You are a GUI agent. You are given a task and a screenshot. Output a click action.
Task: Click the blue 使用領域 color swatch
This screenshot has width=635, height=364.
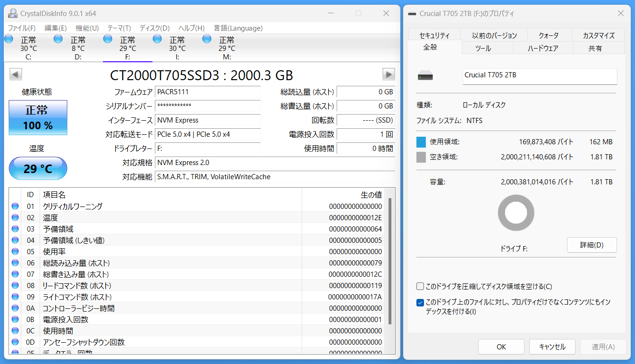(x=421, y=142)
